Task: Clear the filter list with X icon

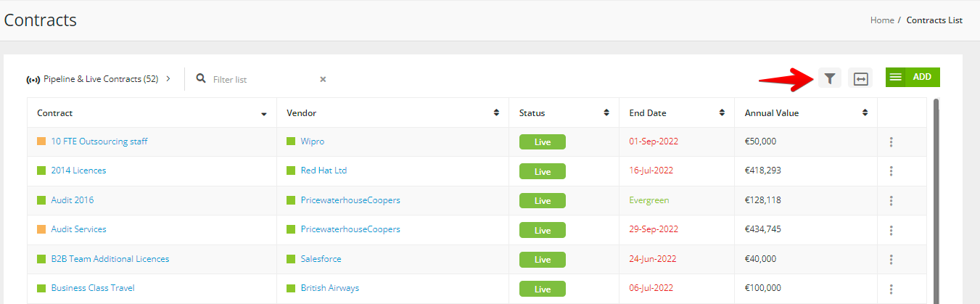Action: [x=323, y=79]
